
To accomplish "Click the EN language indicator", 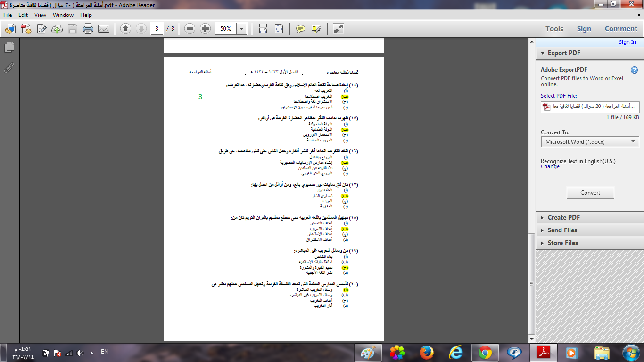I will (x=105, y=352).
